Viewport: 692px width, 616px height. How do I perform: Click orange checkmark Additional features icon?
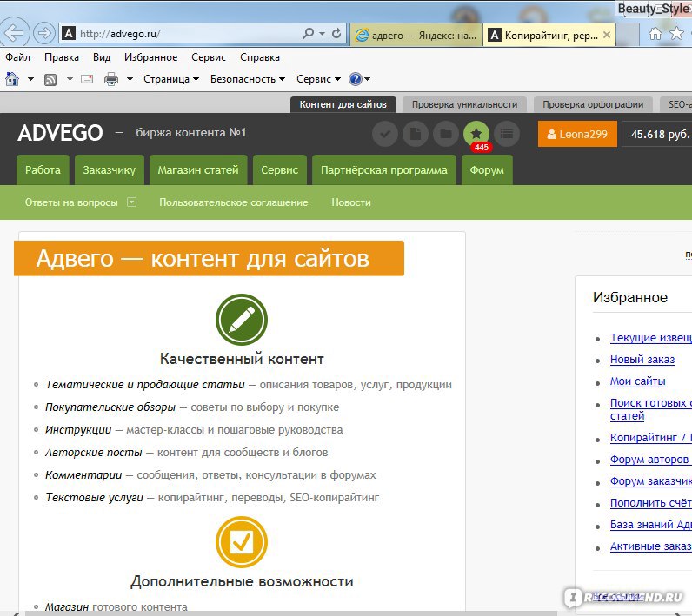tap(242, 542)
